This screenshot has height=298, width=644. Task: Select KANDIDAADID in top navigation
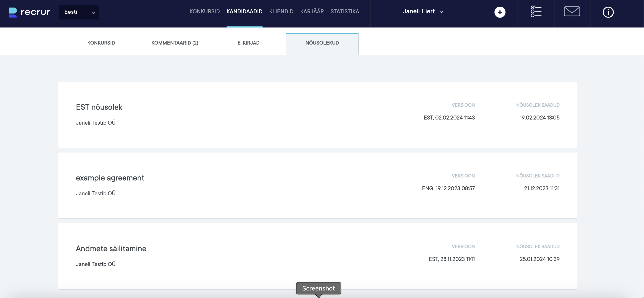click(244, 12)
